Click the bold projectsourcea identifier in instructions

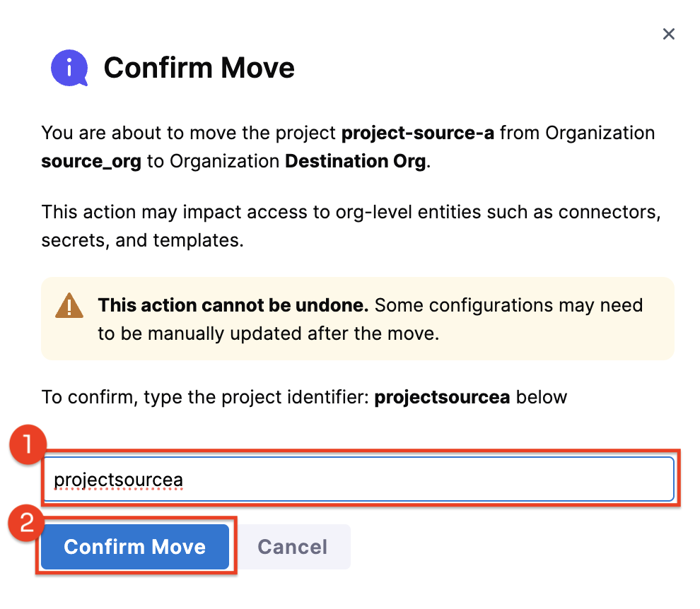(x=442, y=397)
